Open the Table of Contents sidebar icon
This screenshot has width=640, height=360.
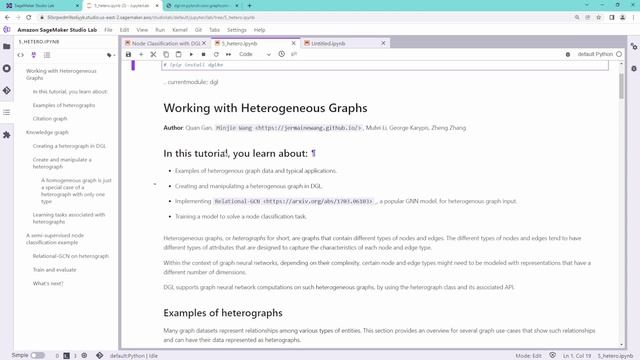[7, 112]
